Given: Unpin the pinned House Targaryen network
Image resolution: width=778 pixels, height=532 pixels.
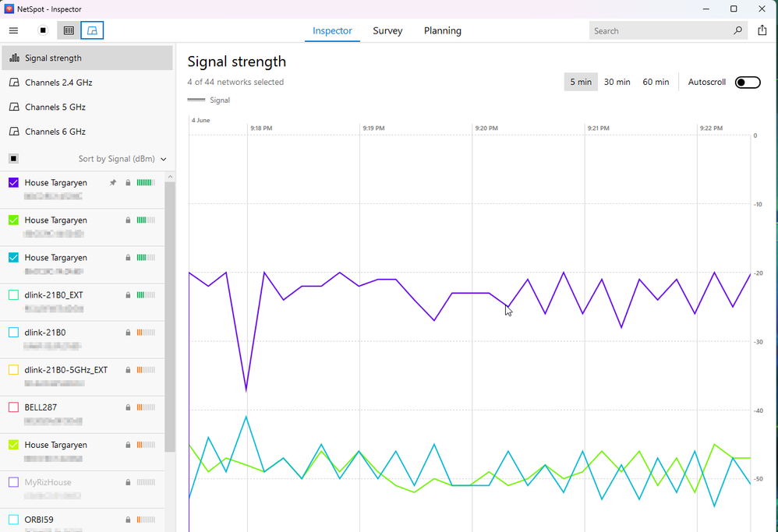Looking at the screenshot, I should click(x=112, y=182).
